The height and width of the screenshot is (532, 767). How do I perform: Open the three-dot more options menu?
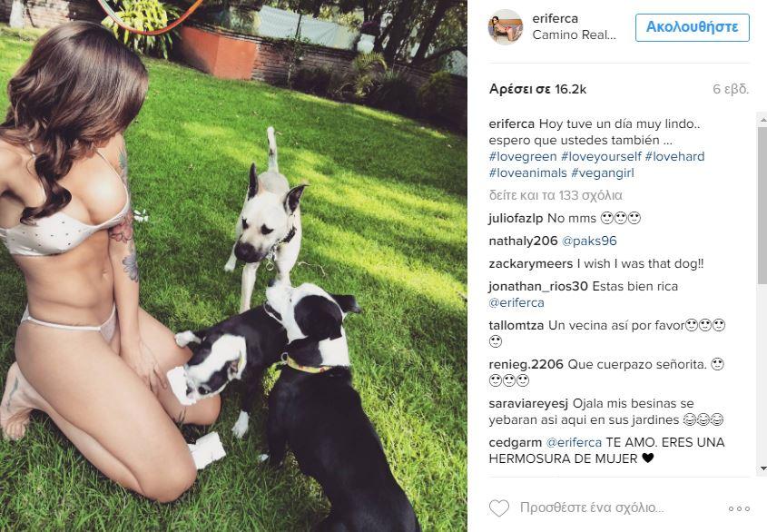(739, 509)
